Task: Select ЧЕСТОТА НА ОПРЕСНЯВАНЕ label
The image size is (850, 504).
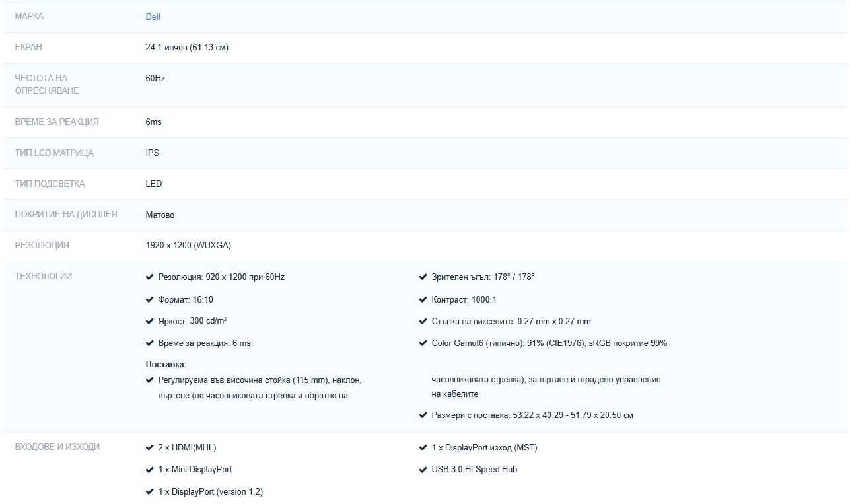Action: pos(47,85)
